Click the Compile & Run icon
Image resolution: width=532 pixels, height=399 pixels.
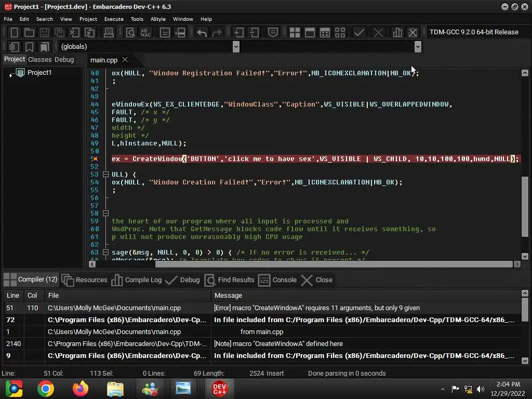coord(325,33)
